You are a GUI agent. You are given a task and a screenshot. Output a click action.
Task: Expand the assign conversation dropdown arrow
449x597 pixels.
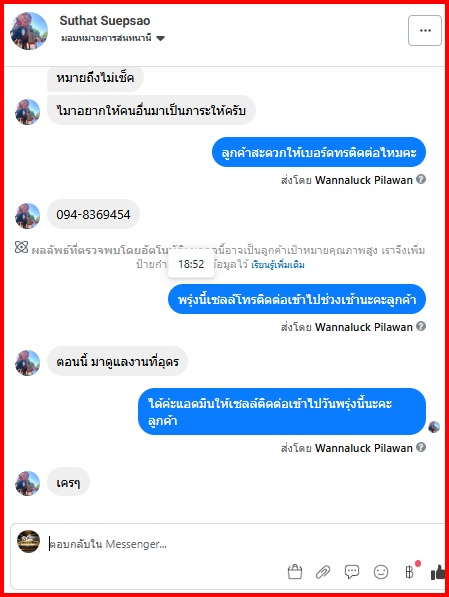pyautogui.click(x=160, y=38)
